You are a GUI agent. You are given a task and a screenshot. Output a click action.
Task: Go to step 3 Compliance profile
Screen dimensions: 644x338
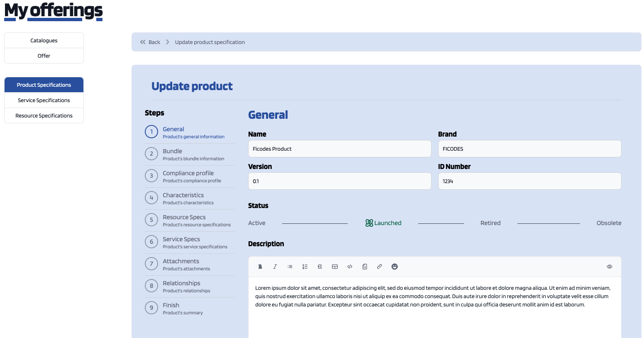coord(190,176)
